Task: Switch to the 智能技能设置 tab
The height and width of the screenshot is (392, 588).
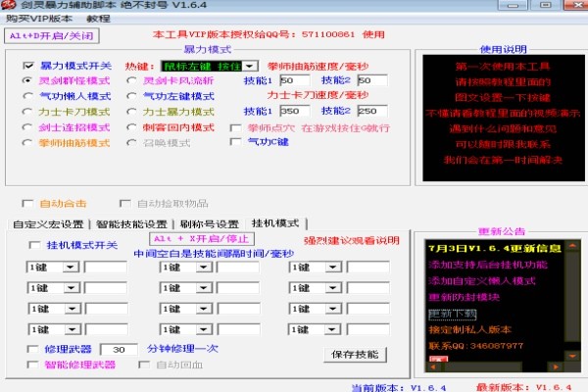Action: click(x=131, y=224)
